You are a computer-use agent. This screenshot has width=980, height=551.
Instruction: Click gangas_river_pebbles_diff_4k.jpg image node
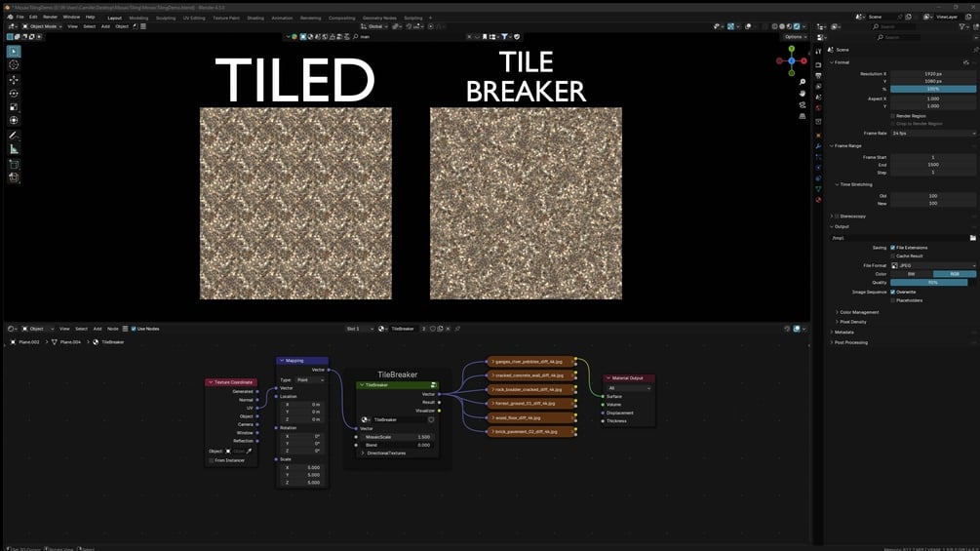tap(530, 362)
